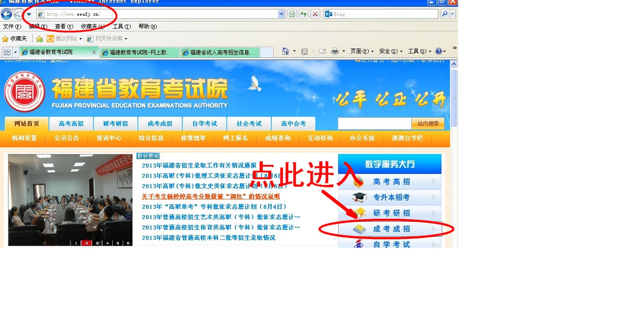Viewport: 644px width, 331px height.
Task: Expand the search provider dropdown arrow
Action: 453,14
